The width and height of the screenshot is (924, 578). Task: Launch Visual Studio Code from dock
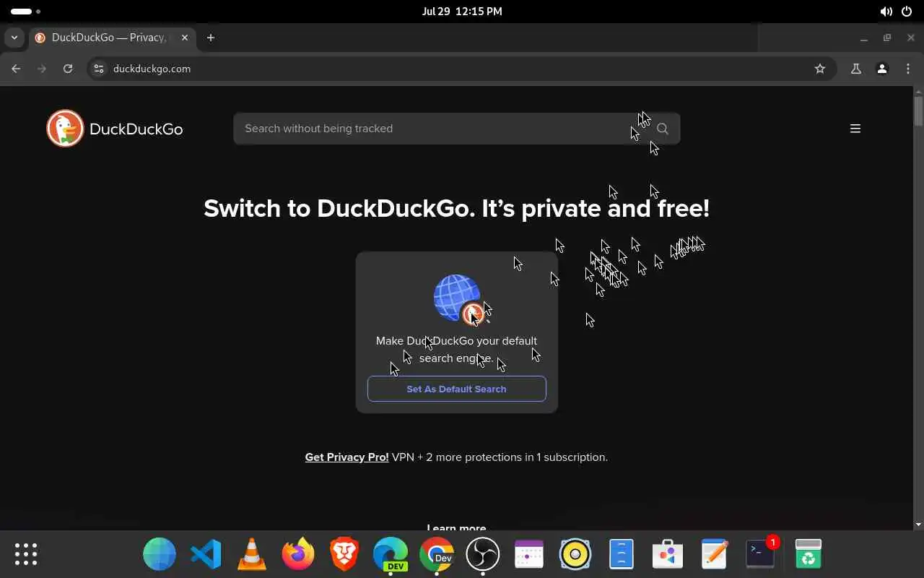[x=206, y=554]
